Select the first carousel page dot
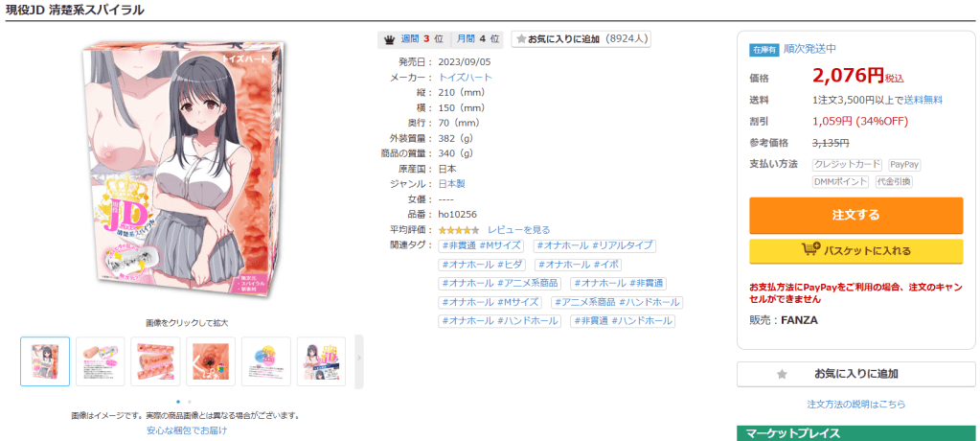Viewport: 980px width, 441px height. point(178,402)
